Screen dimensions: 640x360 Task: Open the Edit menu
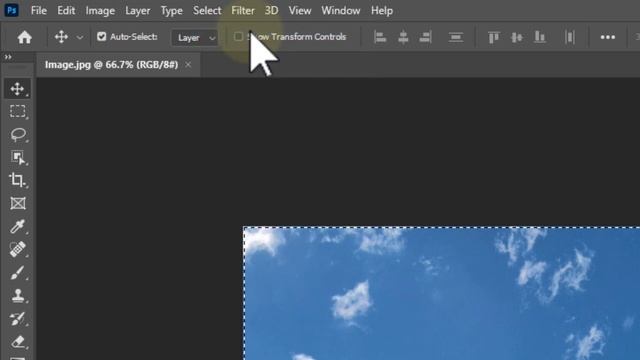[66, 11]
